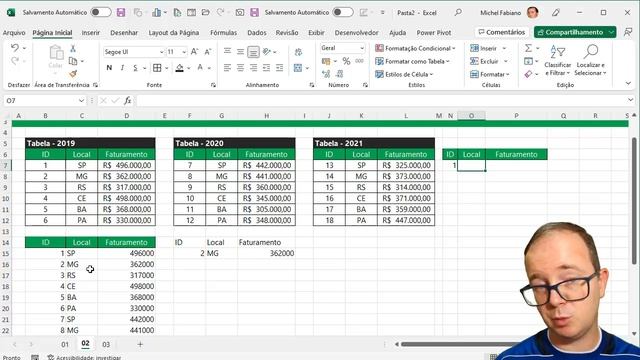
Task: Toggle Italic (I) formatting
Action: click(122, 68)
